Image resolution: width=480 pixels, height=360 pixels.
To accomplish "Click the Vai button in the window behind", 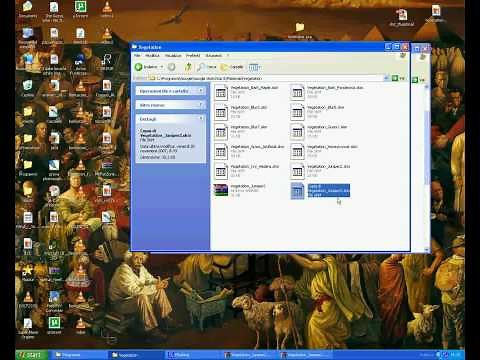I will 418,80.
